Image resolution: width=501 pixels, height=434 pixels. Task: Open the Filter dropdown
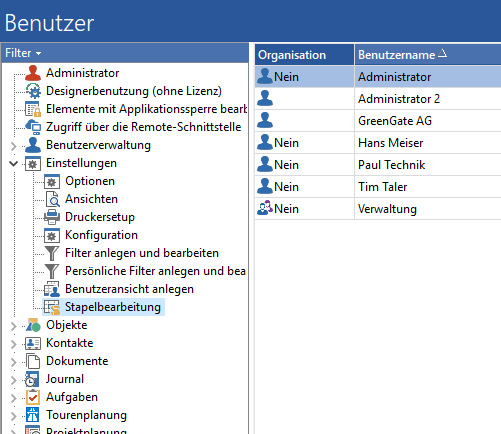click(23, 53)
